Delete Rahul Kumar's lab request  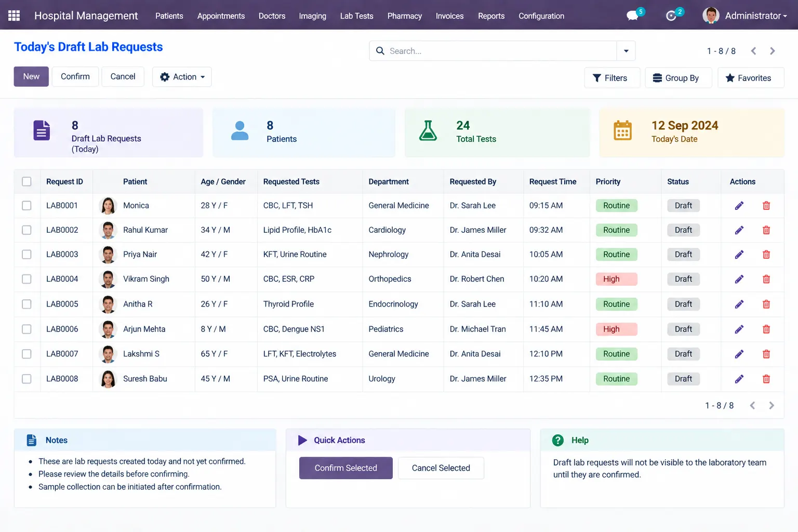click(x=766, y=230)
